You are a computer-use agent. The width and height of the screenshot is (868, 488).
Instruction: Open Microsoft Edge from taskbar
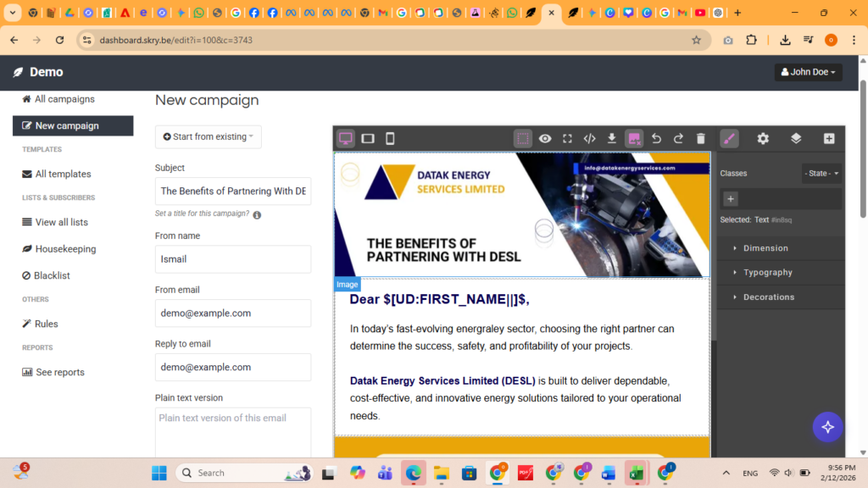coord(414,473)
